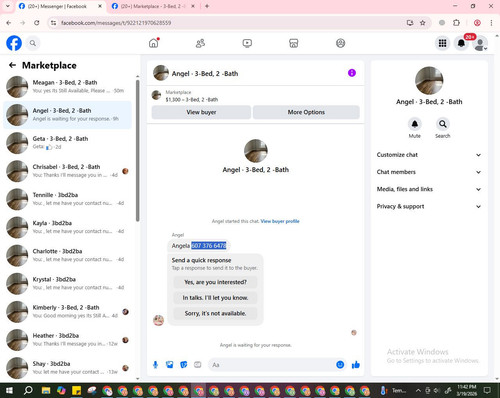Open taskbar clock showing 11:42 PM
The width and height of the screenshot is (500, 398).
click(467, 390)
